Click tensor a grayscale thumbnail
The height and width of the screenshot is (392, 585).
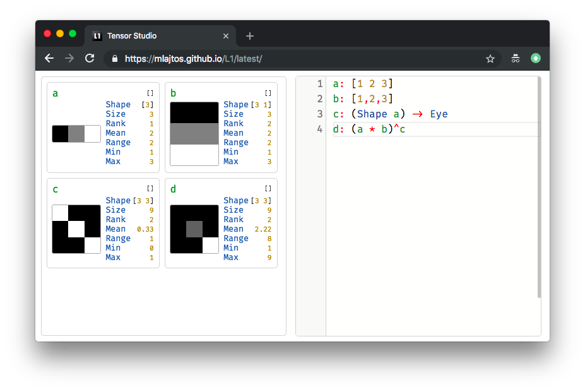[76, 134]
